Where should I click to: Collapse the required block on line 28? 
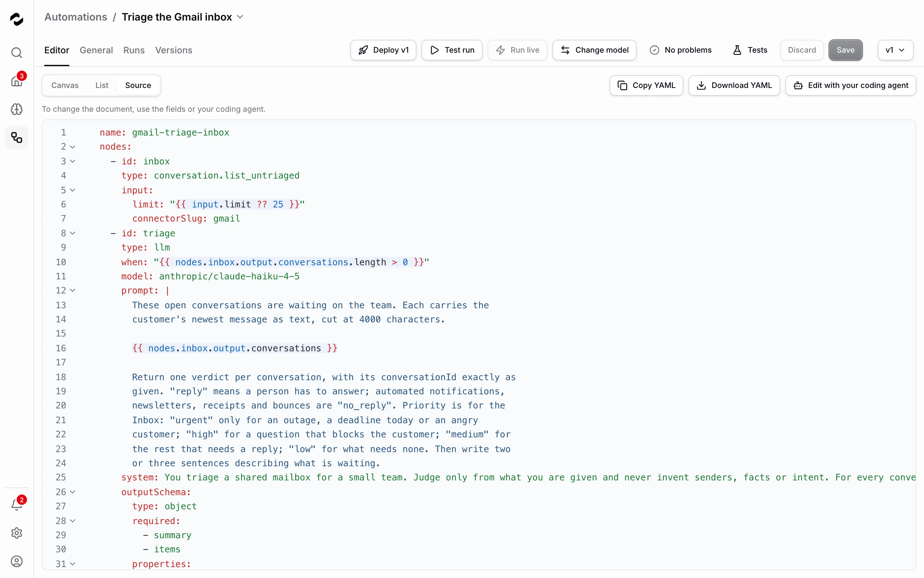[73, 521]
